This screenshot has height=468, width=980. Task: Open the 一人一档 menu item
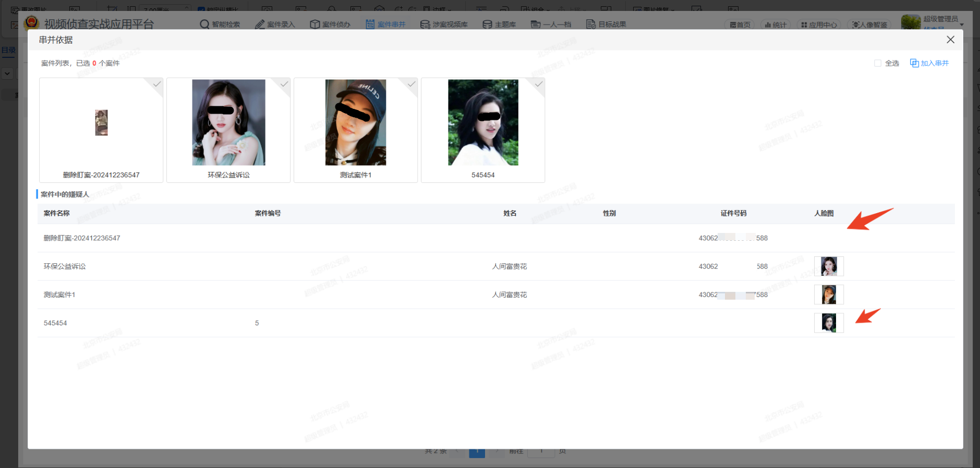(x=551, y=24)
